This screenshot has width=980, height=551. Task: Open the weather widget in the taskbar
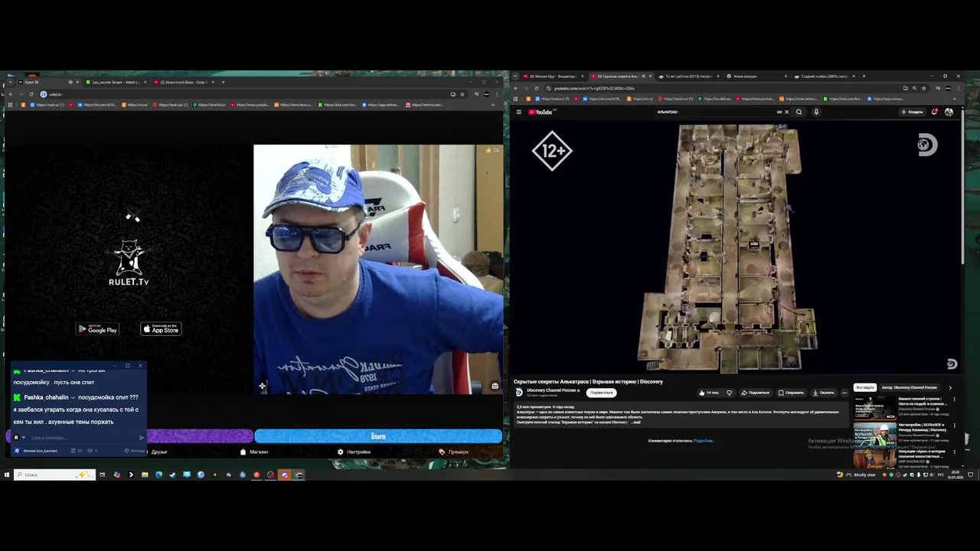[x=856, y=474]
